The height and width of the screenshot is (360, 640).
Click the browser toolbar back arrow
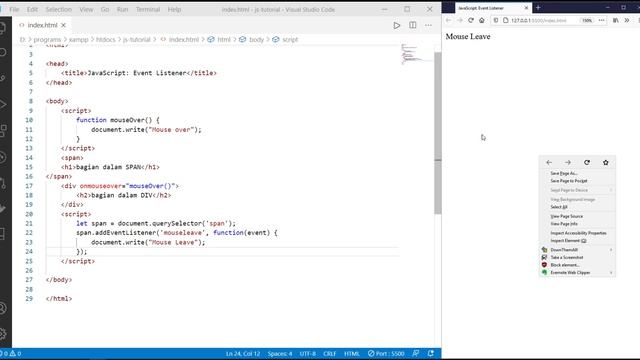click(x=449, y=20)
